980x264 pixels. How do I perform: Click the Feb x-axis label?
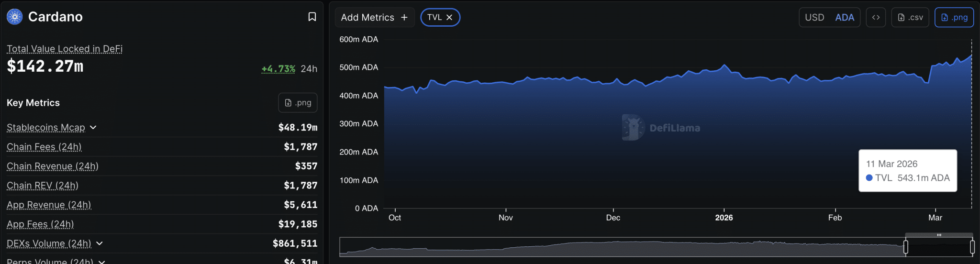(835, 218)
